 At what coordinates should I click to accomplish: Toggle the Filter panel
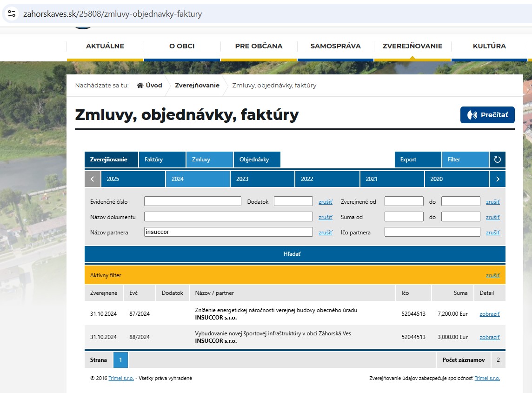pos(465,160)
